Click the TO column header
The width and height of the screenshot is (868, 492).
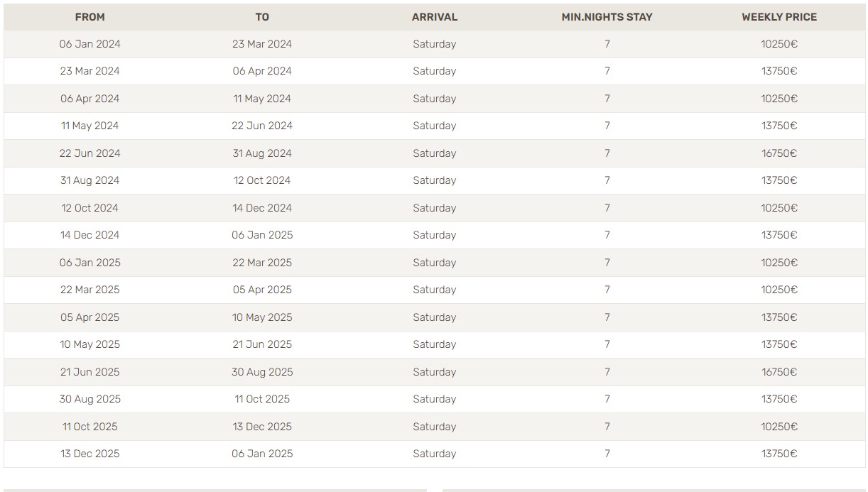tap(262, 17)
